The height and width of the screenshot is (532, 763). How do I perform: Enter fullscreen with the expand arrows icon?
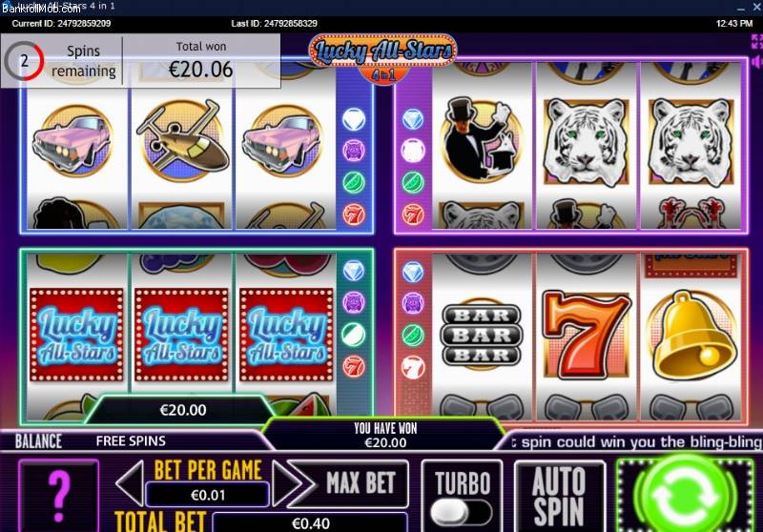pyautogui.click(x=756, y=41)
